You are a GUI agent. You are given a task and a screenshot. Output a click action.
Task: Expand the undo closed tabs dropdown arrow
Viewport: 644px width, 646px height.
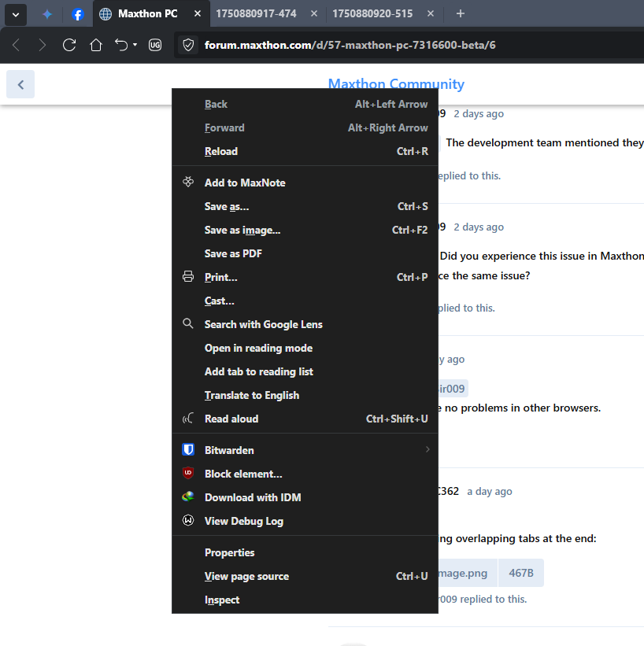[x=135, y=45]
